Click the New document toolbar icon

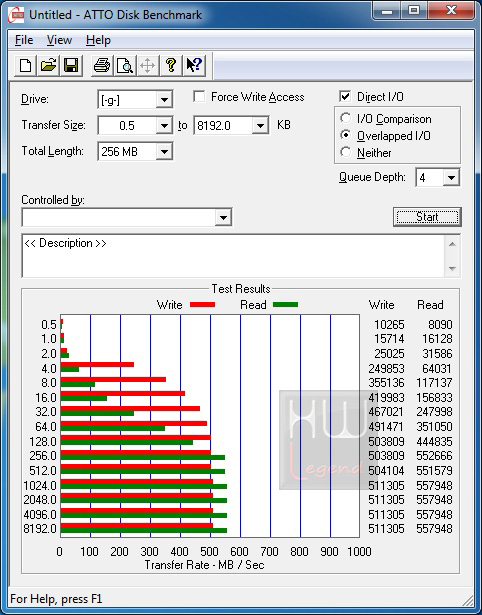coord(25,65)
